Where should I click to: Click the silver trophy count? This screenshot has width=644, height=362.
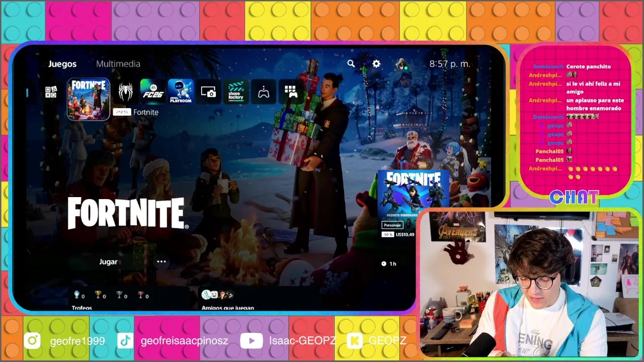[x=122, y=296]
